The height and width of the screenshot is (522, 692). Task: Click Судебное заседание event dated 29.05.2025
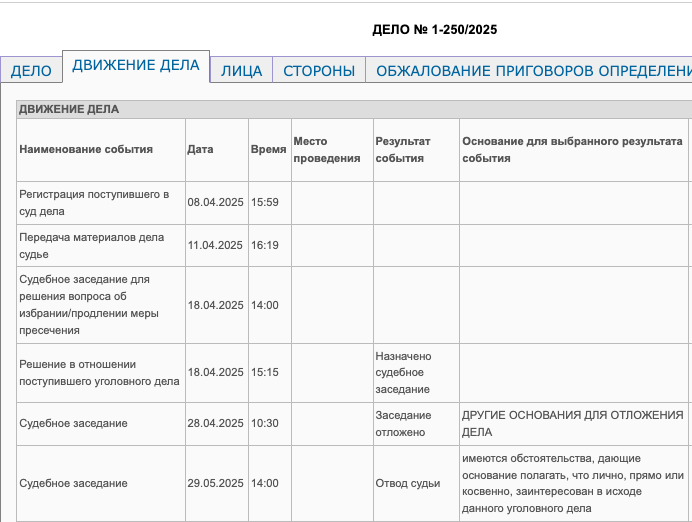[x=73, y=483]
